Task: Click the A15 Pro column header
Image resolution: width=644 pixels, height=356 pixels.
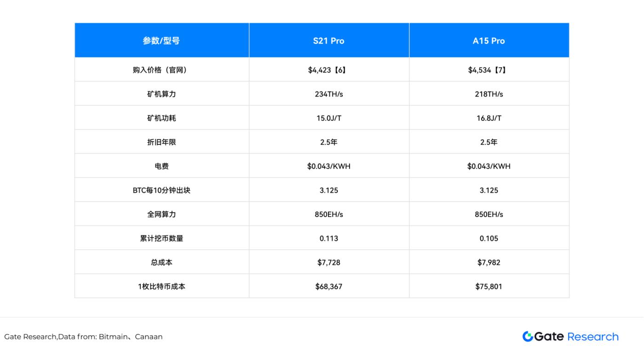Action: (489, 40)
